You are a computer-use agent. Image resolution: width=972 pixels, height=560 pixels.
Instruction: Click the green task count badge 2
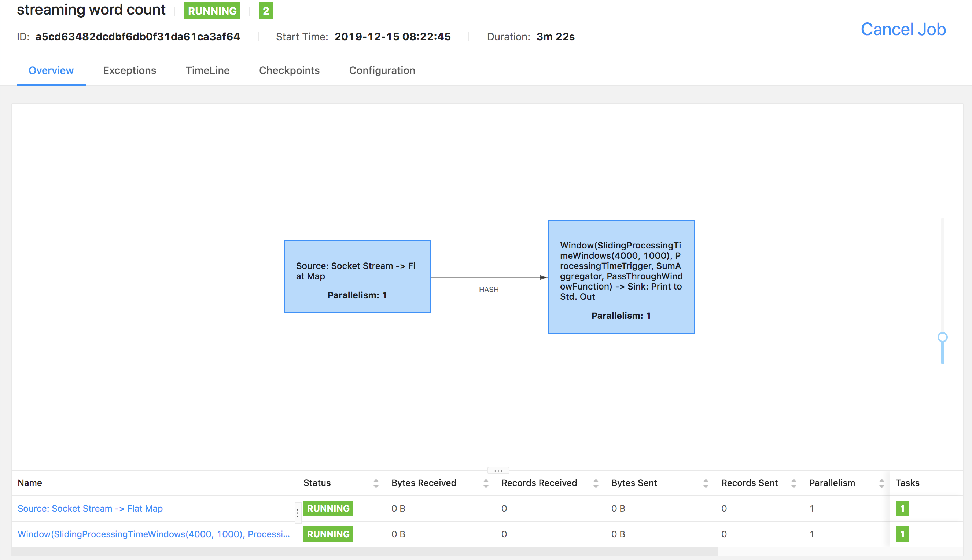pyautogui.click(x=266, y=11)
